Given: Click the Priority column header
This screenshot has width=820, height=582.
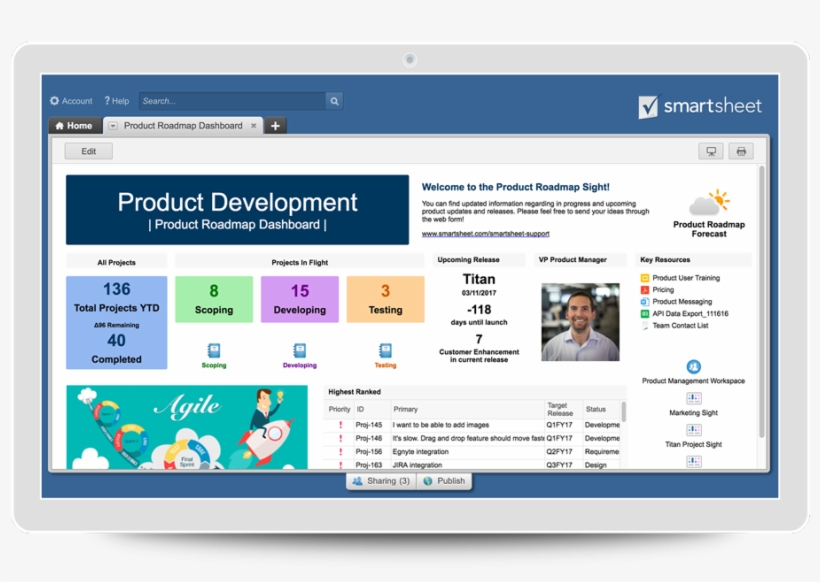Looking at the screenshot, I should pyautogui.click(x=339, y=409).
